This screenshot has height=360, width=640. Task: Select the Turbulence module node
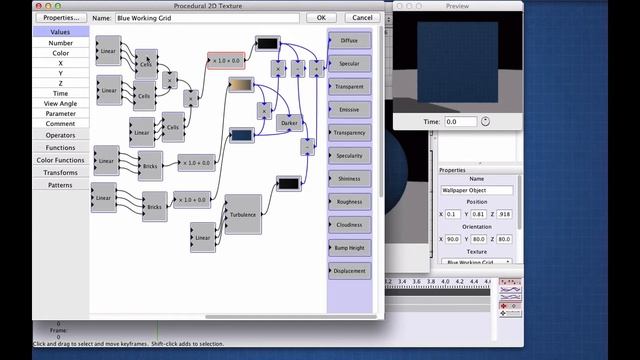[243, 214]
